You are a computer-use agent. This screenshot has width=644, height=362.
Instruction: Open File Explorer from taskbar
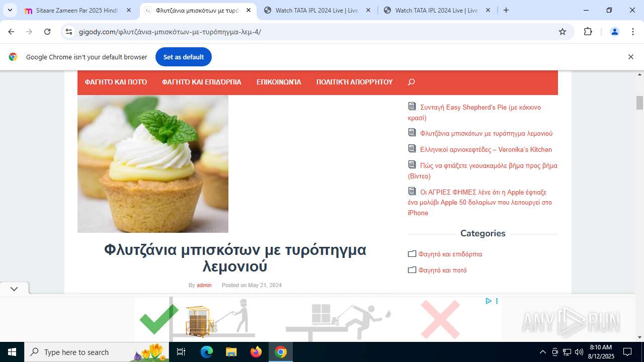[x=231, y=352]
